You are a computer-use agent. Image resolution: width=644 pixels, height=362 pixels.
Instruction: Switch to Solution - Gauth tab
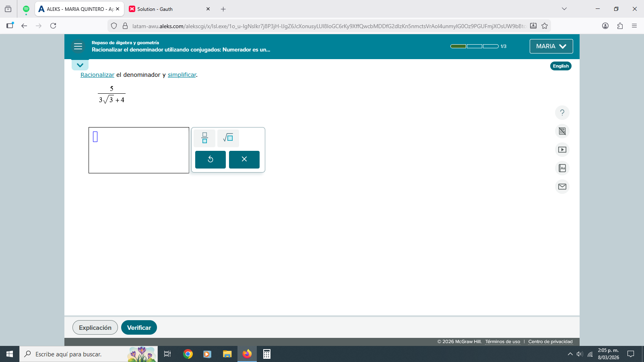point(165,9)
